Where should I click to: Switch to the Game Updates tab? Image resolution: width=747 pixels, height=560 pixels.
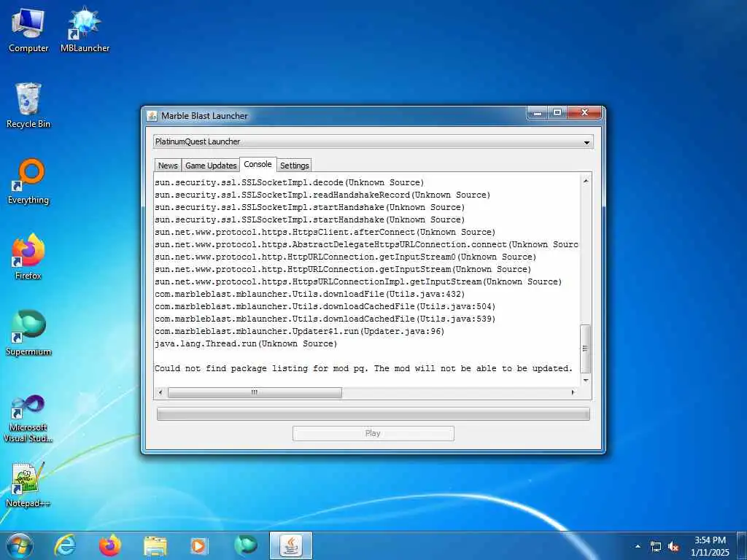click(x=211, y=166)
